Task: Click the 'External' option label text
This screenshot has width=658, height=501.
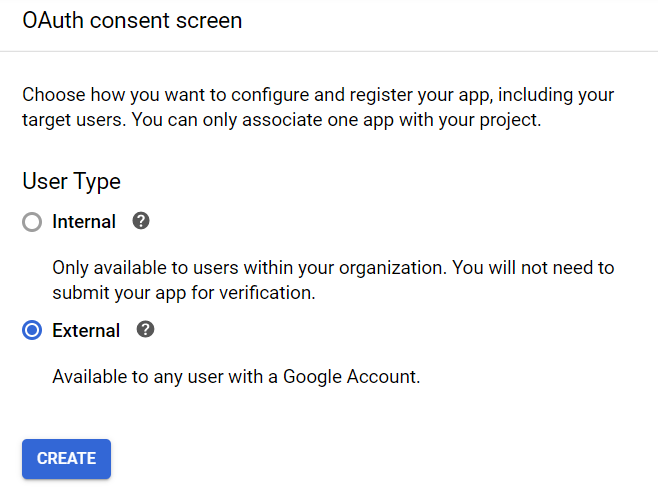Action: 86,330
